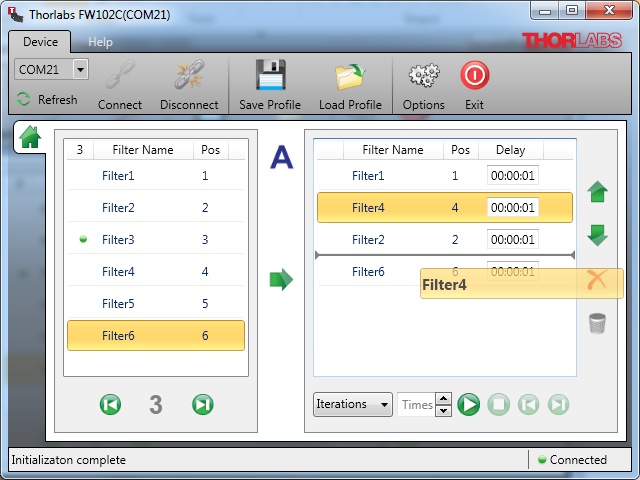Viewport: 640px width, 480px height.
Task: Click the Connected status indicator
Action: tap(572, 460)
